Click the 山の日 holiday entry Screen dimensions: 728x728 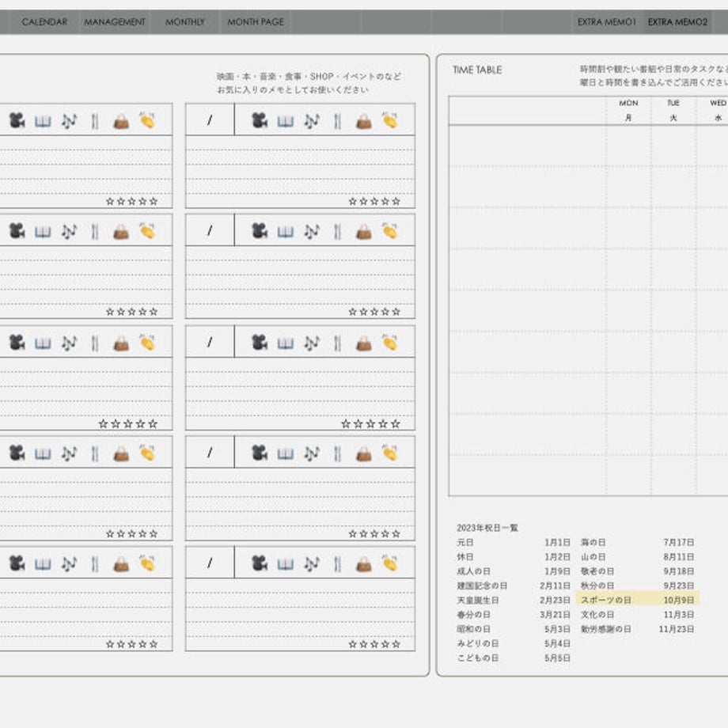coord(593,556)
